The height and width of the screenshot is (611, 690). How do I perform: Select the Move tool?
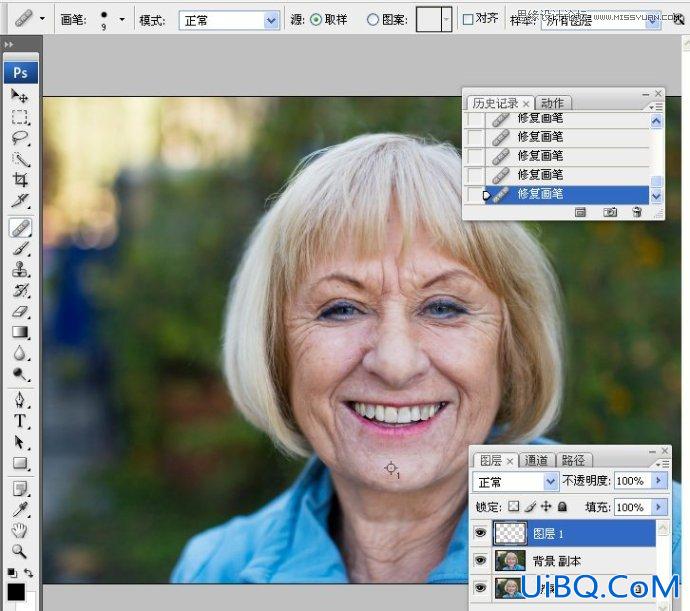(x=19, y=96)
